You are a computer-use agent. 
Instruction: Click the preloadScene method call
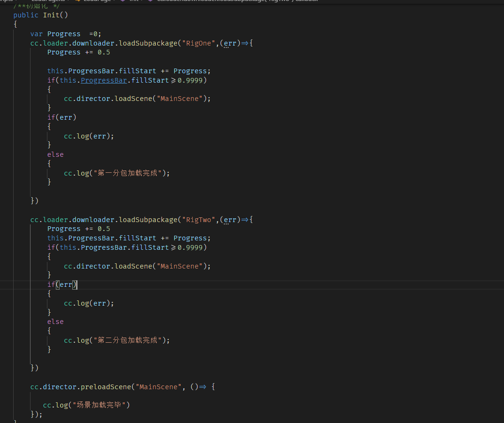tap(106, 387)
